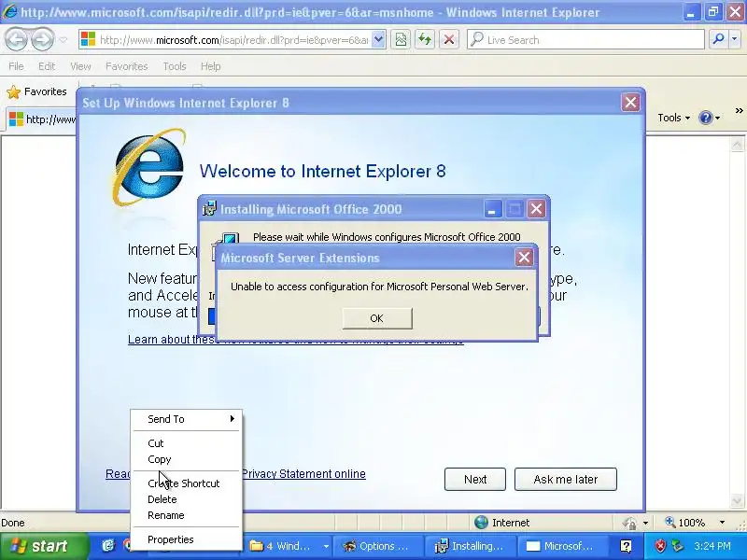The image size is (747, 560).
Task: Click the page scrollbar down arrow
Action: pyautogui.click(x=737, y=501)
